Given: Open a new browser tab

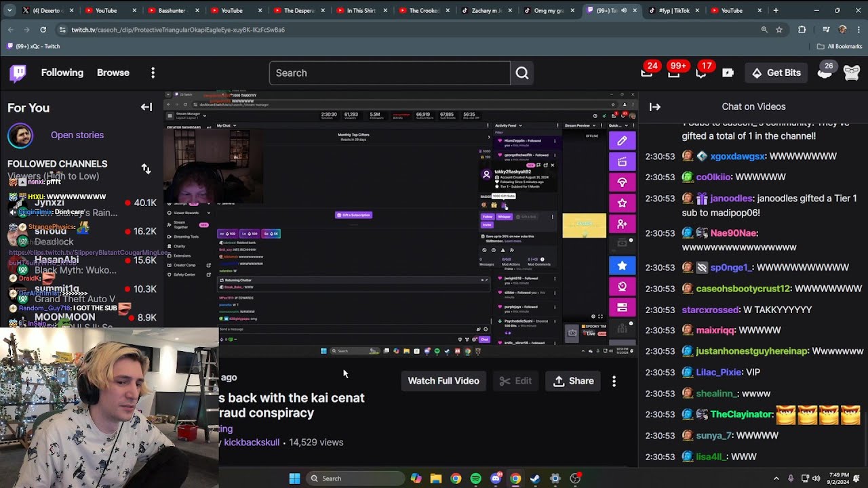Looking at the screenshot, I should point(776,10).
